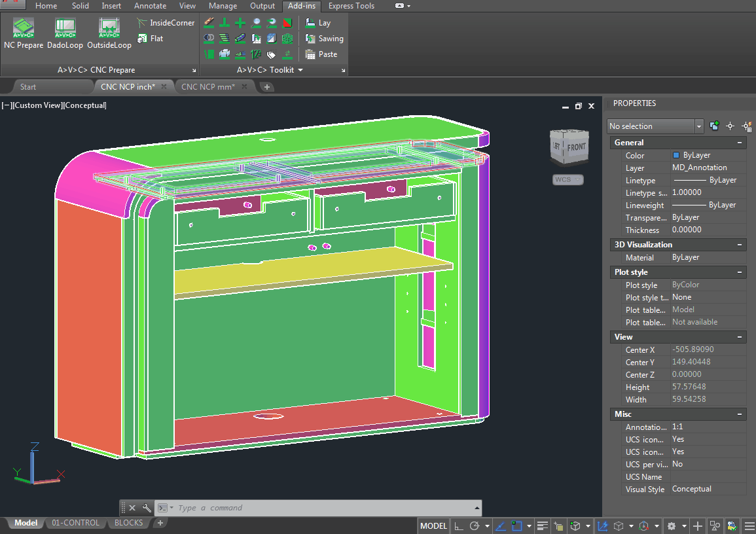Toggle lineweight display in status bar
The height and width of the screenshot is (534, 756).
543,525
